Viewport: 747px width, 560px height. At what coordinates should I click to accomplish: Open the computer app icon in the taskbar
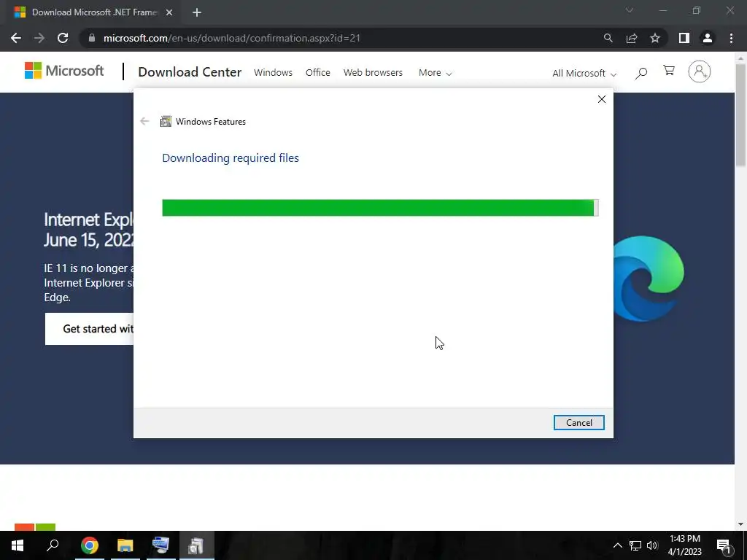click(160, 545)
